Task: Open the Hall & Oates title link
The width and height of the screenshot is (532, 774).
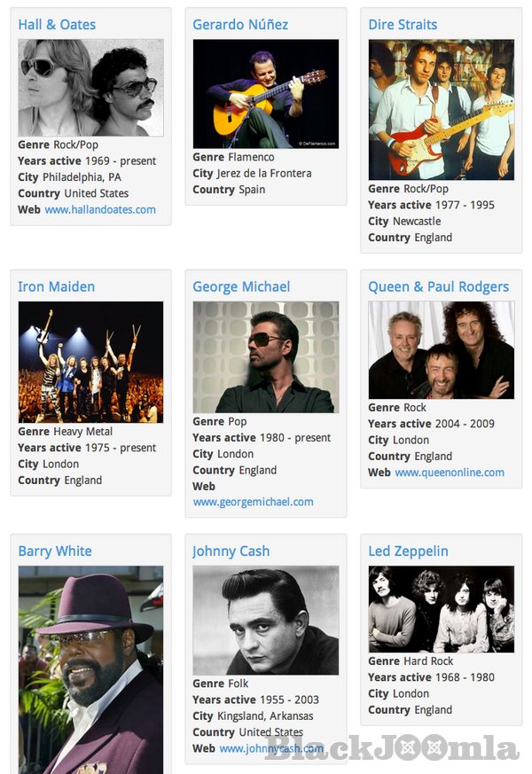Action: point(57,25)
